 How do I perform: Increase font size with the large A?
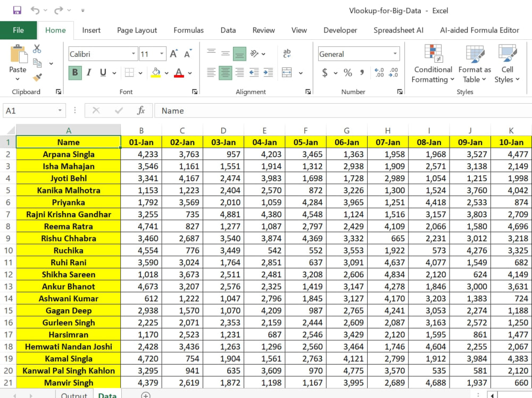(174, 54)
